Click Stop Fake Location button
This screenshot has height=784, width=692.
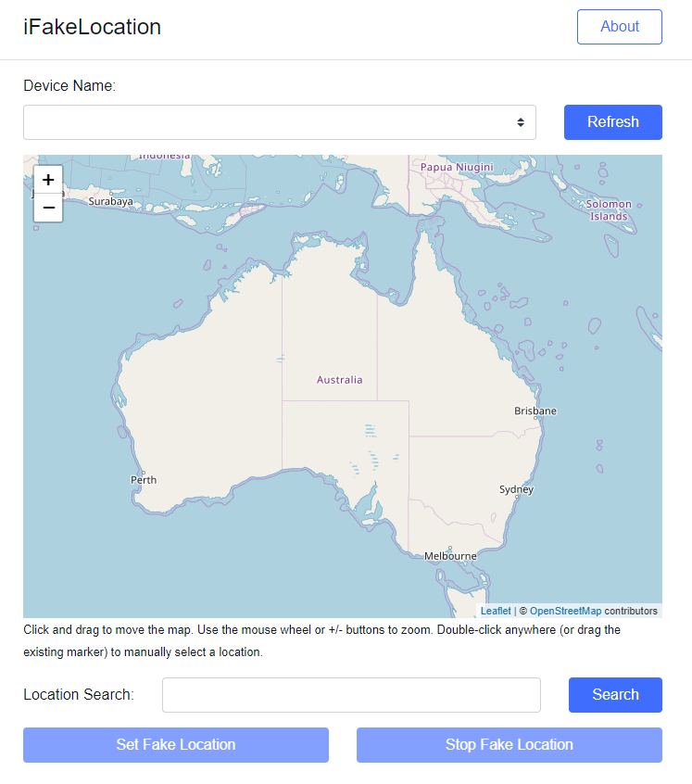pyautogui.click(x=510, y=745)
